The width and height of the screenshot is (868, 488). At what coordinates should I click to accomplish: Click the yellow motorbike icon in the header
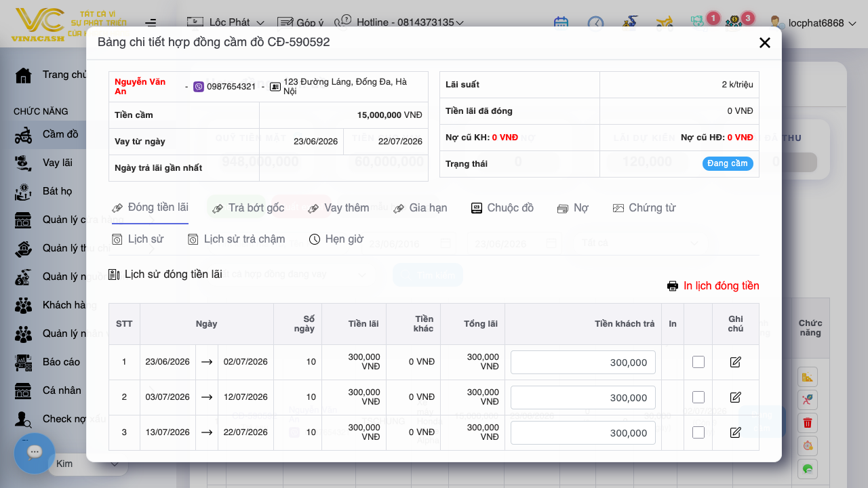[665, 23]
